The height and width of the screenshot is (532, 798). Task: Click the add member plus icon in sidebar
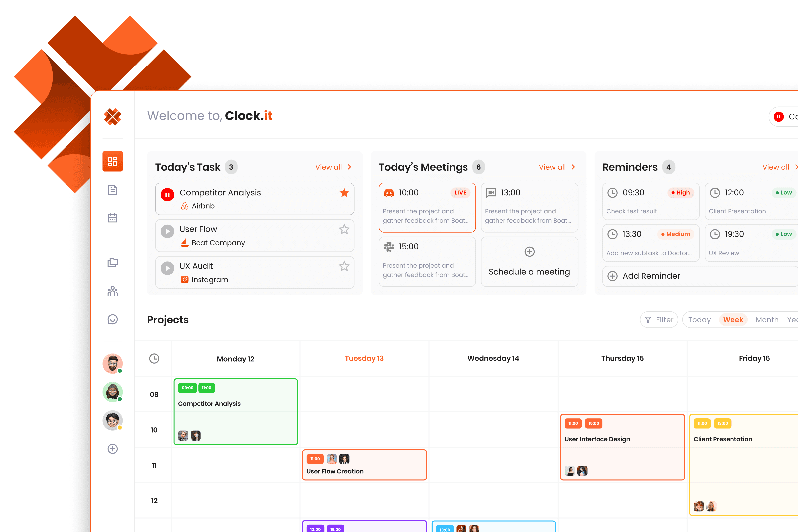(x=113, y=449)
